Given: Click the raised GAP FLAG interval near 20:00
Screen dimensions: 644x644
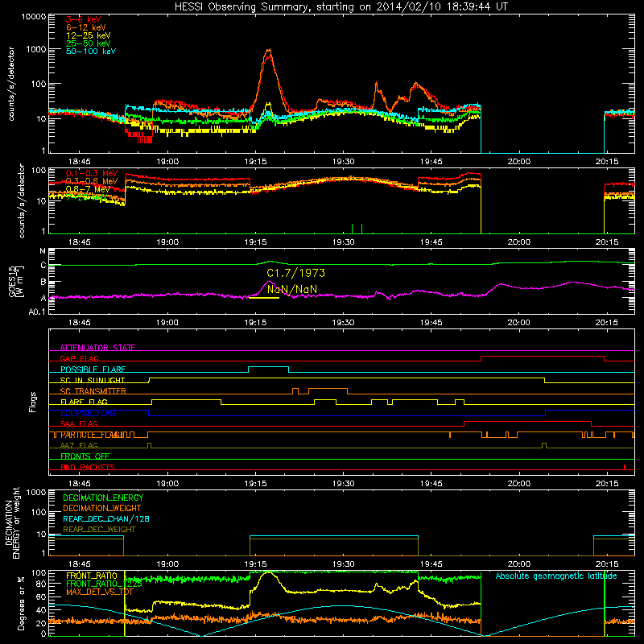Looking at the screenshot, I should point(542,357).
